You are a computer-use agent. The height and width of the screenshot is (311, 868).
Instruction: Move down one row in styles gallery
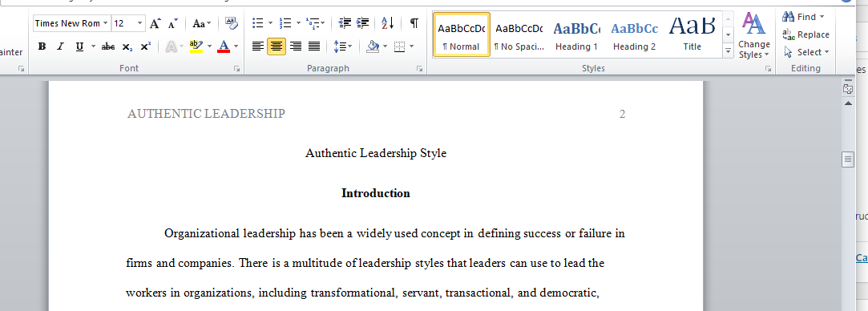click(728, 35)
